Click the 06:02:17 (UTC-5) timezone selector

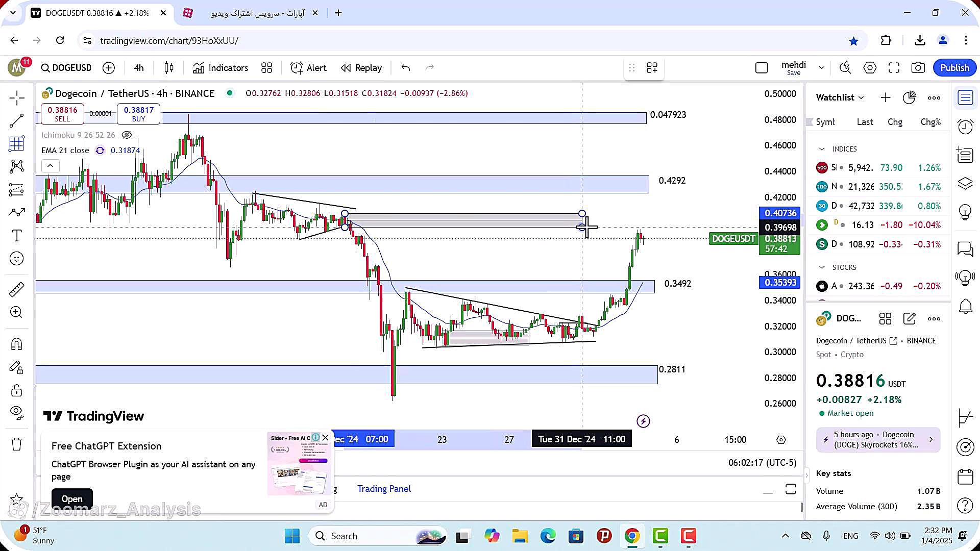pyautogui.click(x=762, y=463)
